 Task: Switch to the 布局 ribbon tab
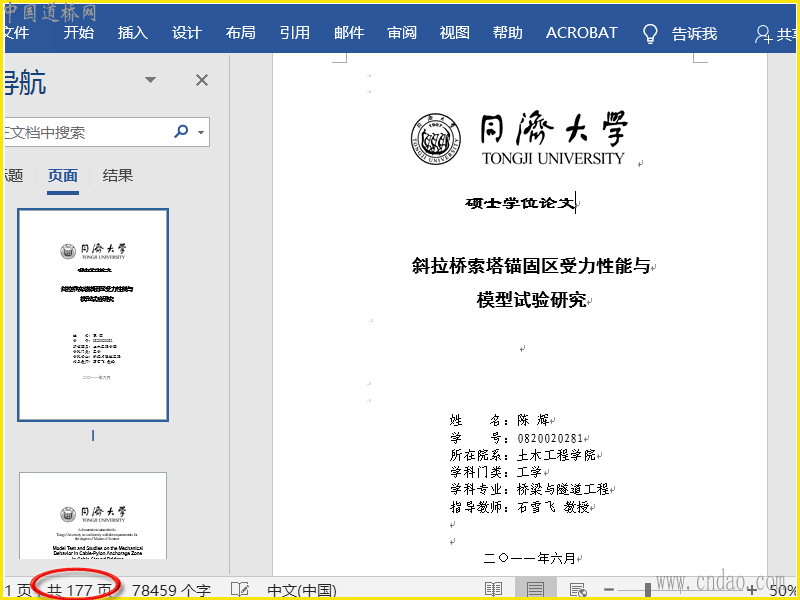pos(241,33)
